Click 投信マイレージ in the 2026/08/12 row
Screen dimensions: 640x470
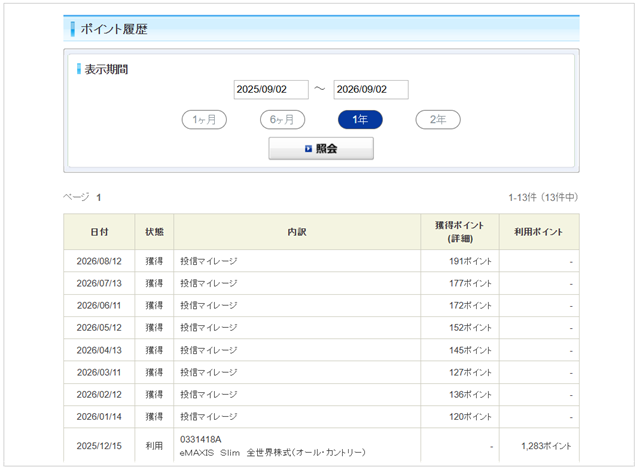(209, 261)
